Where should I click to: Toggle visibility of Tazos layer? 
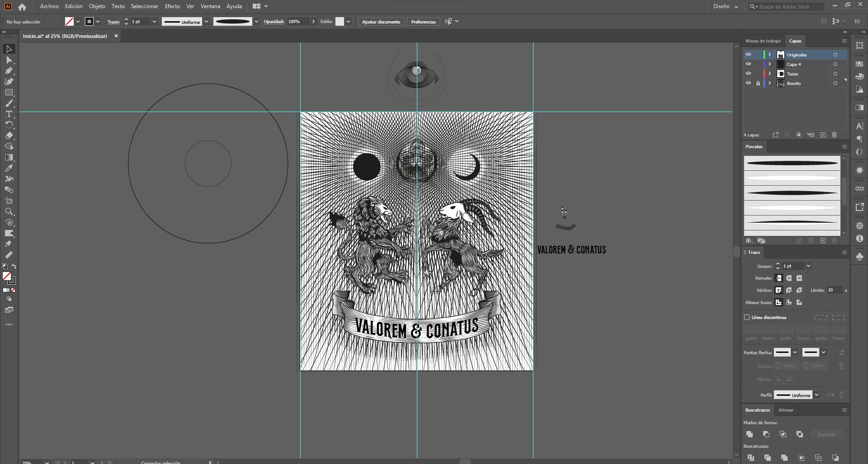748,74
